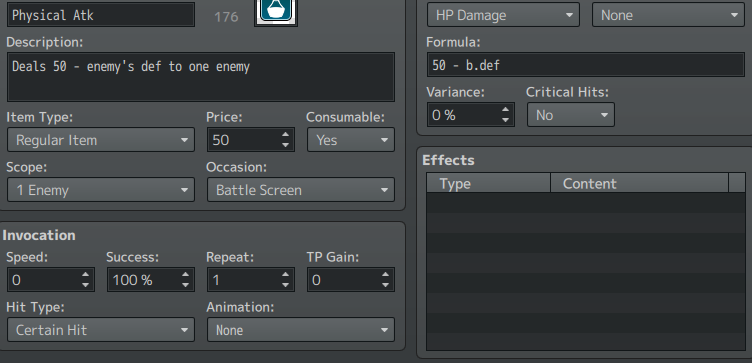Open the Animation dropdown
752x363 pixels.
coord(301,330)
